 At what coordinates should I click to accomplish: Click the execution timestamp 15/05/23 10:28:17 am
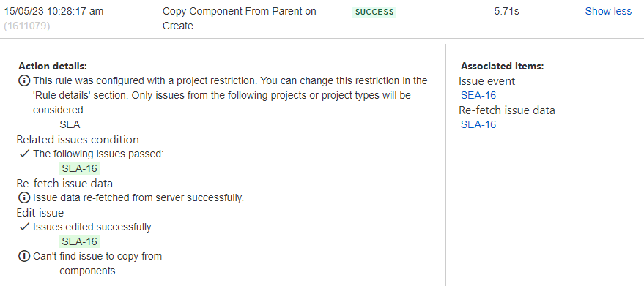pos(53,11)
